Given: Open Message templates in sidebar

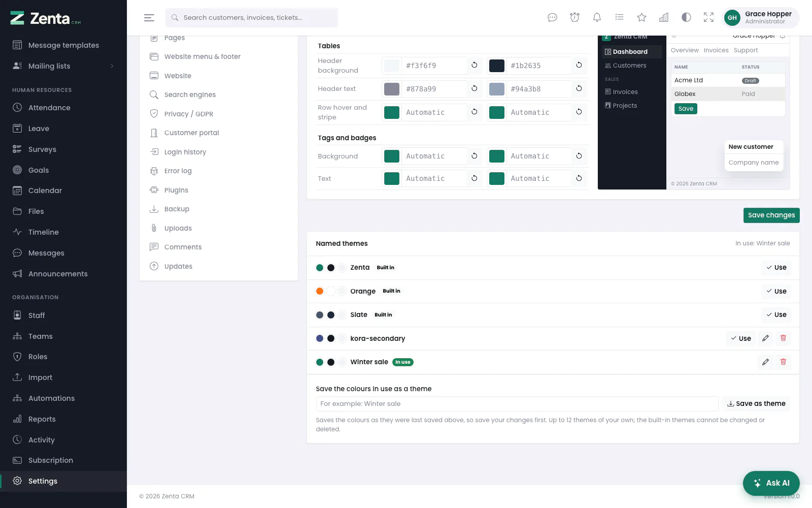Looking at the screenshot, I should [63, 45].
